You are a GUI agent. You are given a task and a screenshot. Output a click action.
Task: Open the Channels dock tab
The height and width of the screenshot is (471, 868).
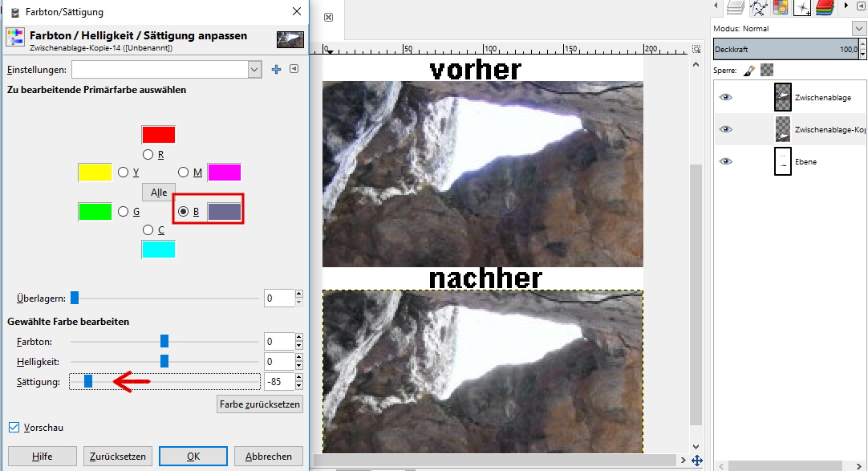[824, 6]
